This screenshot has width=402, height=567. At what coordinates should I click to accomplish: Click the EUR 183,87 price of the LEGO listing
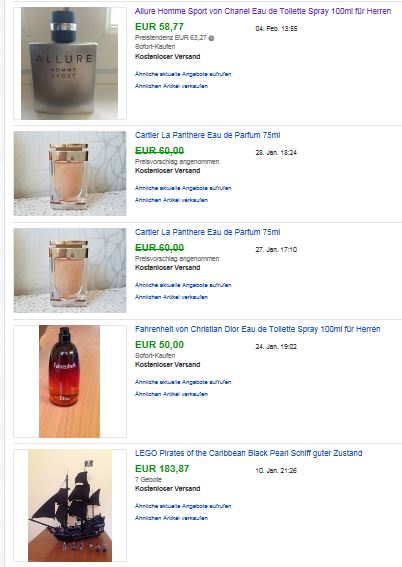(162, 469)
